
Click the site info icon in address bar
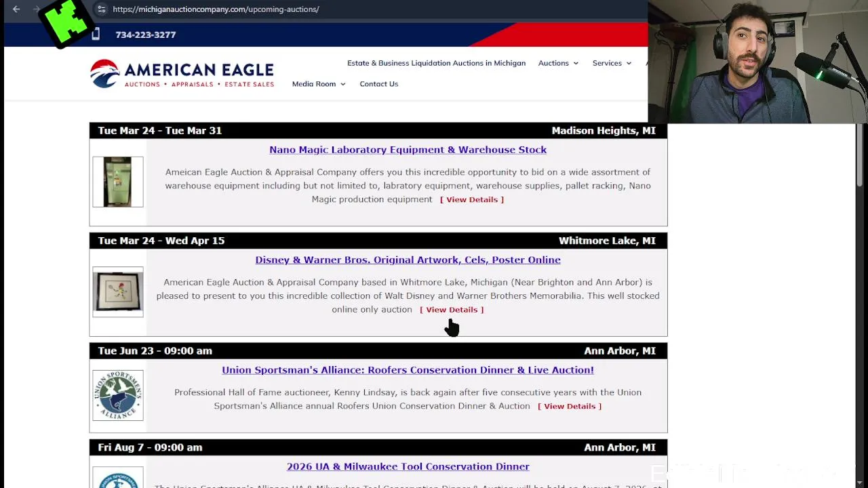(101, 9)
